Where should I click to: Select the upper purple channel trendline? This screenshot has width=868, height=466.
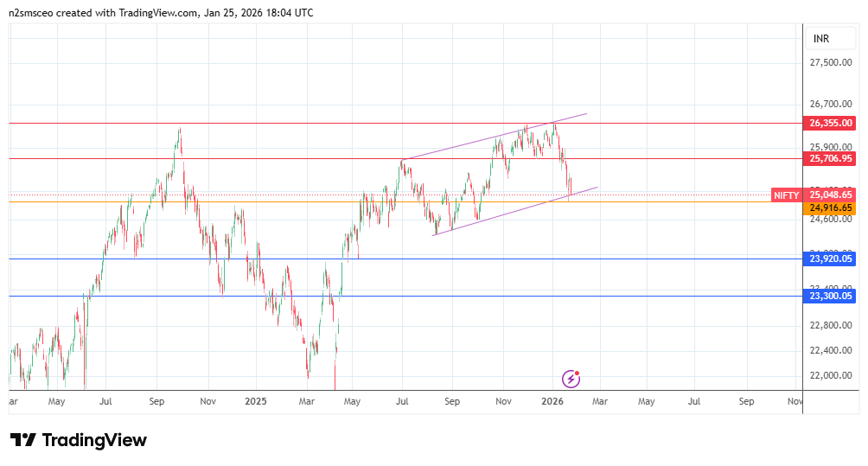click(493, 137)
